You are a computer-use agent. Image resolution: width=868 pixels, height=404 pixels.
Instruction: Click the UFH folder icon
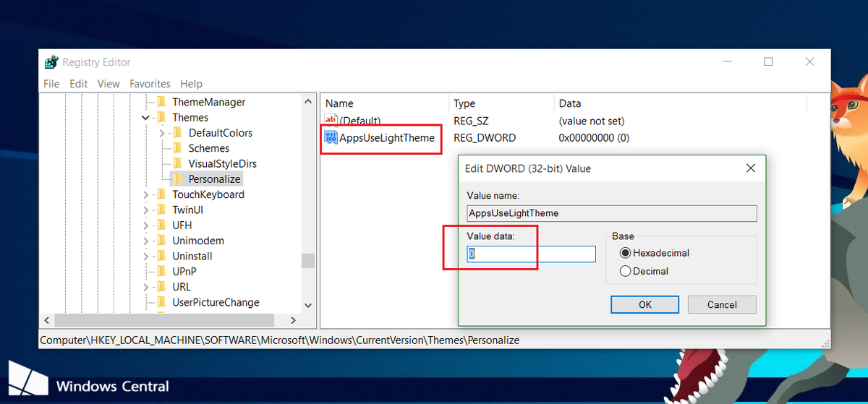161,225
